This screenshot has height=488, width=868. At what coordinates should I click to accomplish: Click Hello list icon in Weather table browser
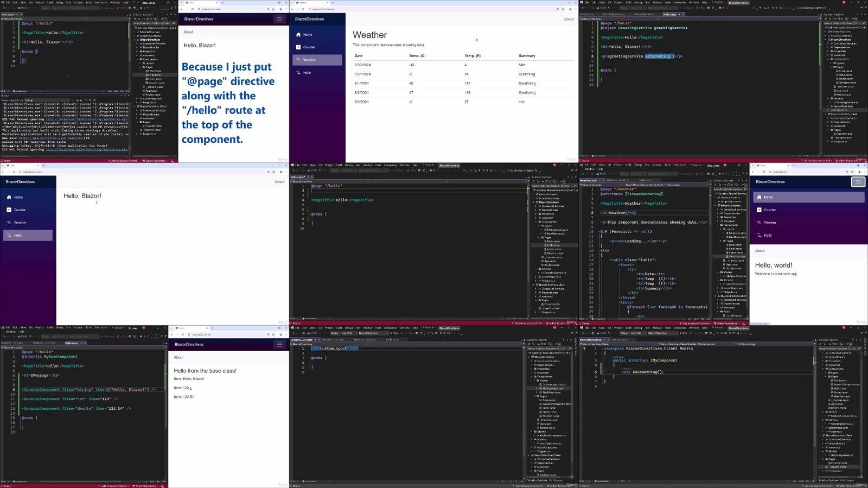[x=298, y=72]
